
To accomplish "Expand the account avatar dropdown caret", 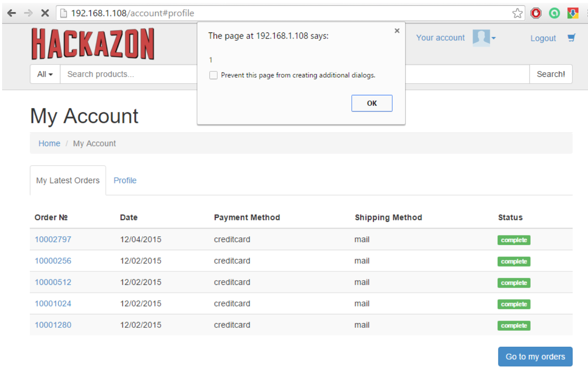I will (494, 38).
